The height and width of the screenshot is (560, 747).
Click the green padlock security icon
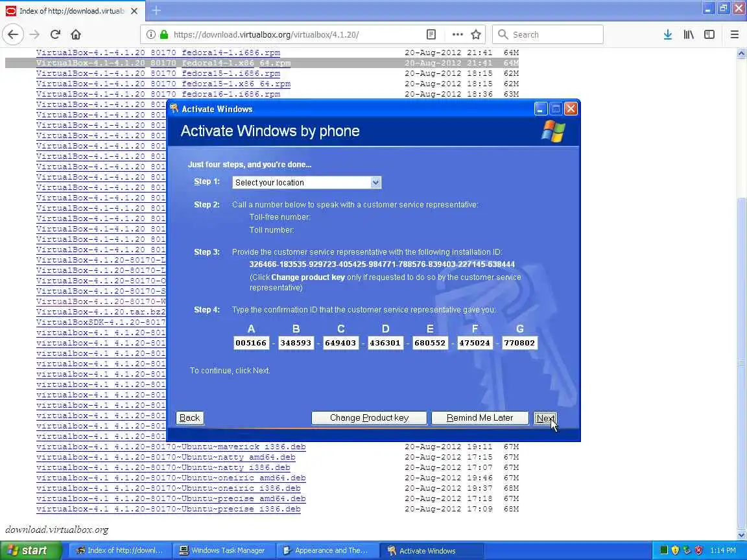[164, 34]
